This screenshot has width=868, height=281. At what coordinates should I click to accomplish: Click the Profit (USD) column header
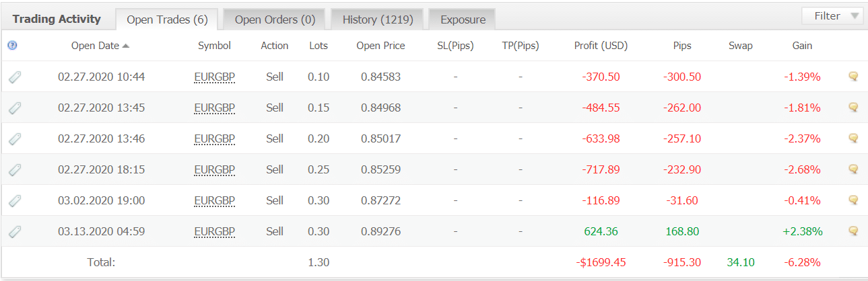(601, 46)
